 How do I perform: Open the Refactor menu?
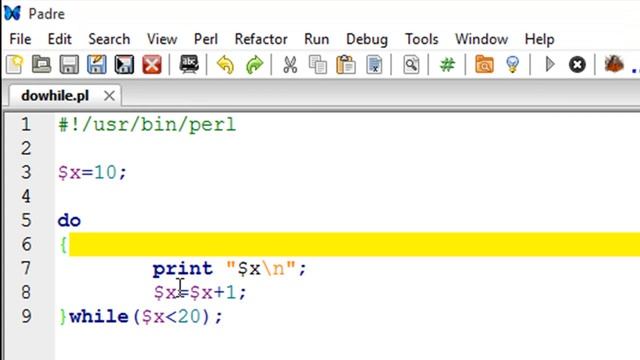[261, 39]
